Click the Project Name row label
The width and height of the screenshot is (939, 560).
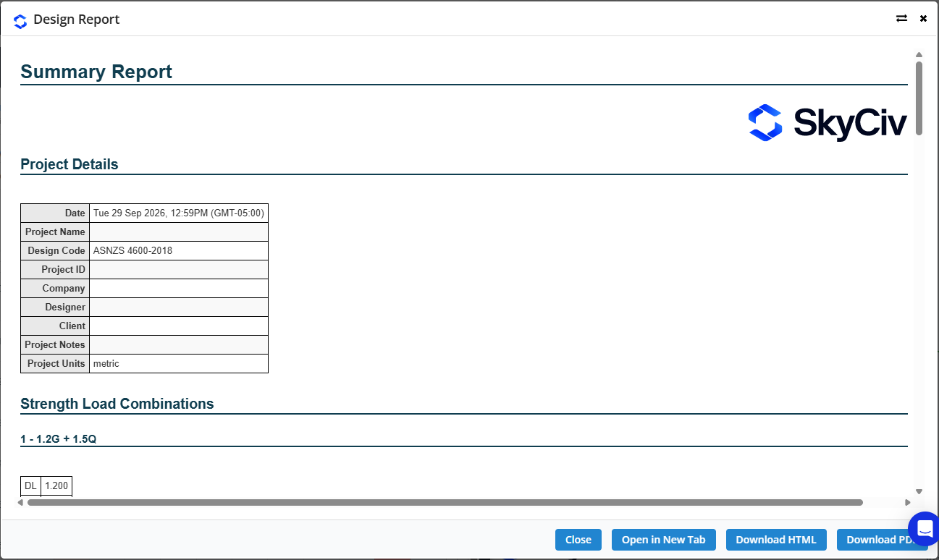pos(55,232)
